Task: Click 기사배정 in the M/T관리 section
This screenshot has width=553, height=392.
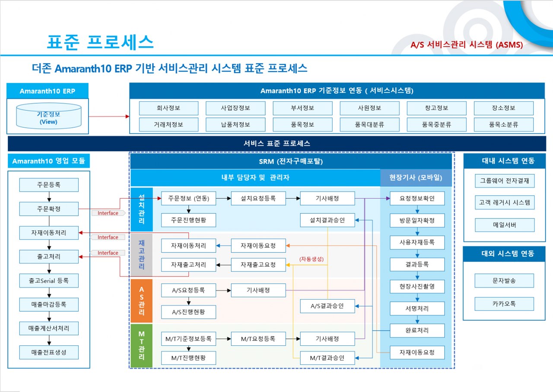Action: [327, 338]
